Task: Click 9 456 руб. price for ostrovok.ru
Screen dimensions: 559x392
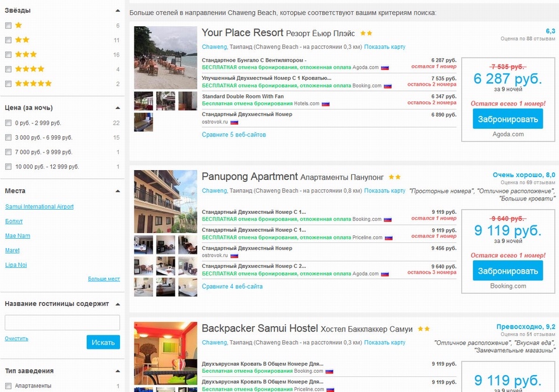Action: click(x=444, y=248)
